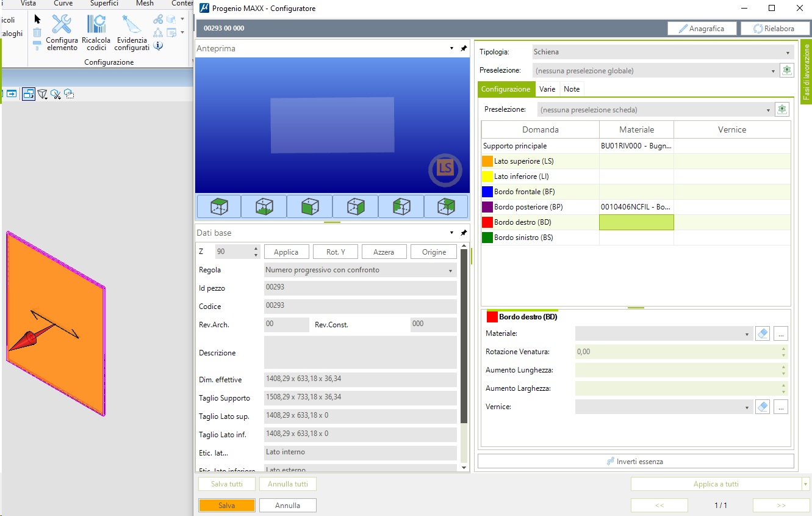The width and height of the screenshot is (812, 516).
Task: Click the chain link icon in Configurazione group
Action: pyautogui.click(x=158, y=20)
